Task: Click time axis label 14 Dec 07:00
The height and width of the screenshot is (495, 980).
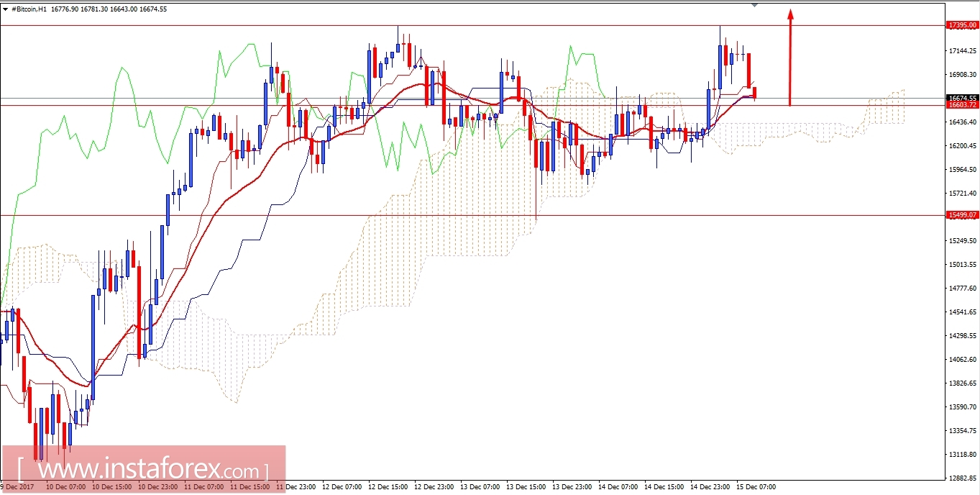Action: click(617, 487)
